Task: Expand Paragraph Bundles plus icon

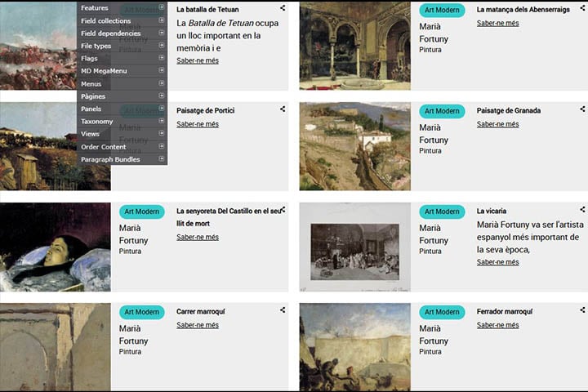Action: click(161, 158)
